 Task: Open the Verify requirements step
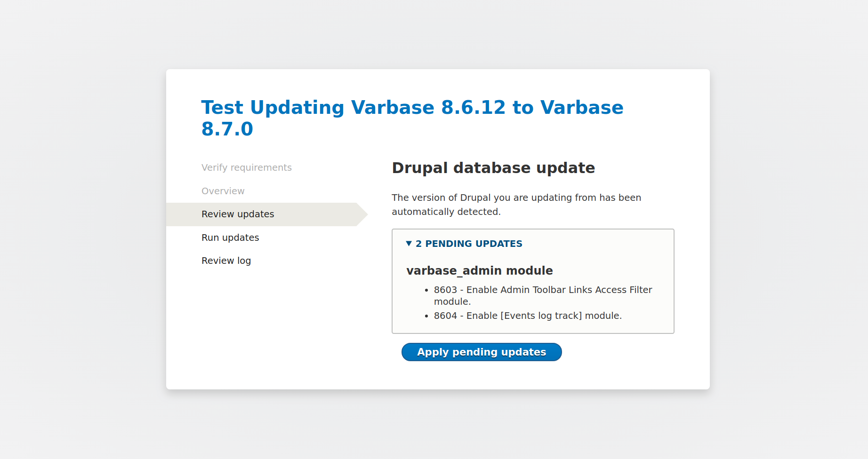click(x=247, y=167)
